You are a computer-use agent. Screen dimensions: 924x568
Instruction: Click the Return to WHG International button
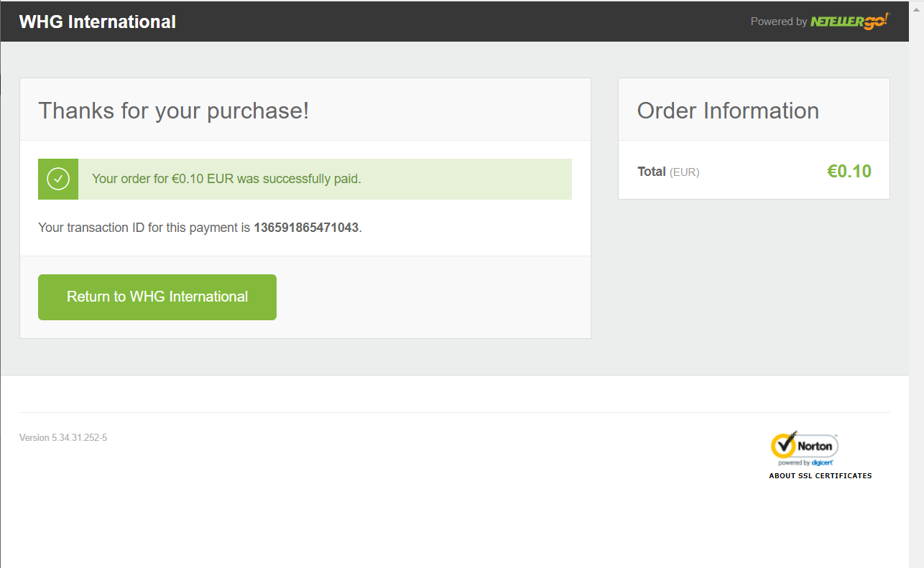pos(157,297)
